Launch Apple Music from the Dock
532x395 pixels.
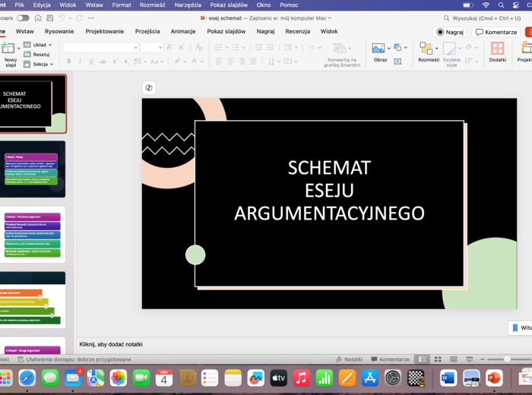pyautogui.click(x=301, y=378)
